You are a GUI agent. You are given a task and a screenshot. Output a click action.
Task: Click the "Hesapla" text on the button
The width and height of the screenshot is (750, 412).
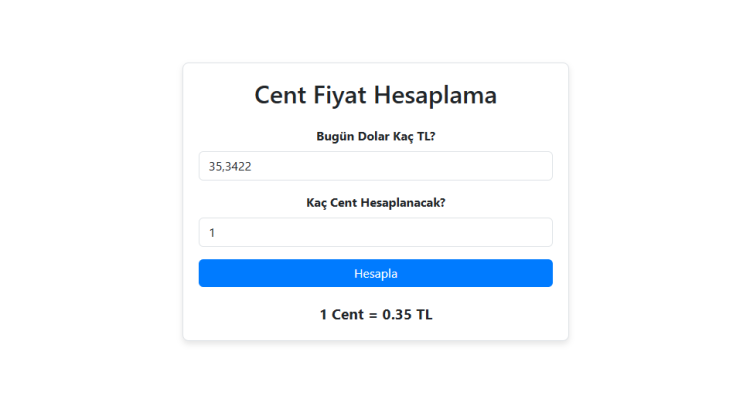375,273
